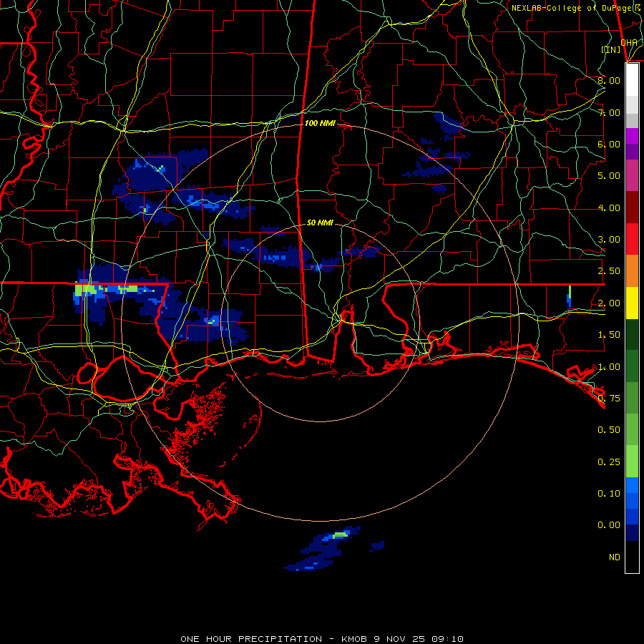
Task: Click the 0.75 legend value
Action: (609, 399)
